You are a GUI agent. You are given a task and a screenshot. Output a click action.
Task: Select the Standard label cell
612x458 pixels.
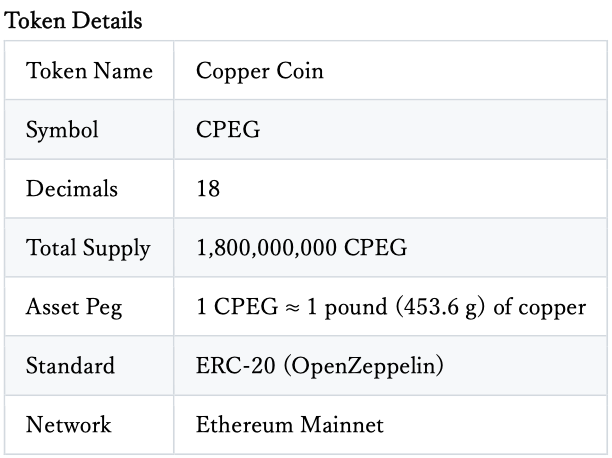coord(89,365)
